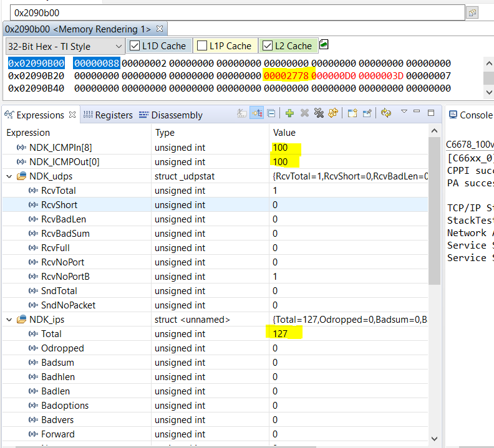Click Pin to Debug Context icon

click(x=367, y=113)
